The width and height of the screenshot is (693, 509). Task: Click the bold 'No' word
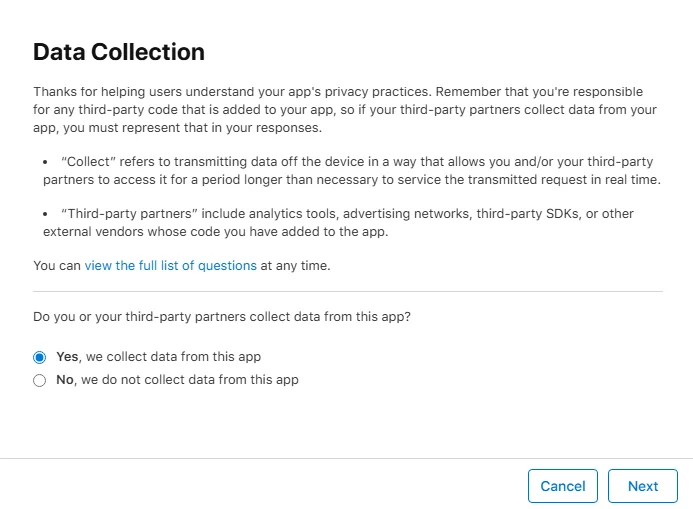(65, 380)
